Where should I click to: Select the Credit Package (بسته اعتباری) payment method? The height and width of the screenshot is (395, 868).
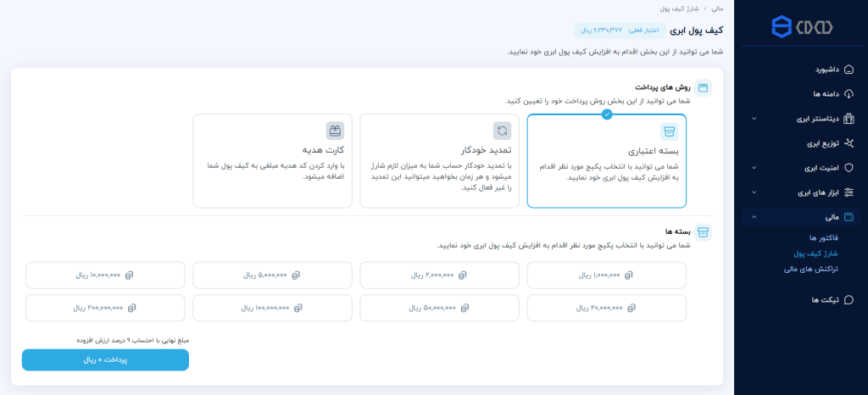click(x=607, y=161)
